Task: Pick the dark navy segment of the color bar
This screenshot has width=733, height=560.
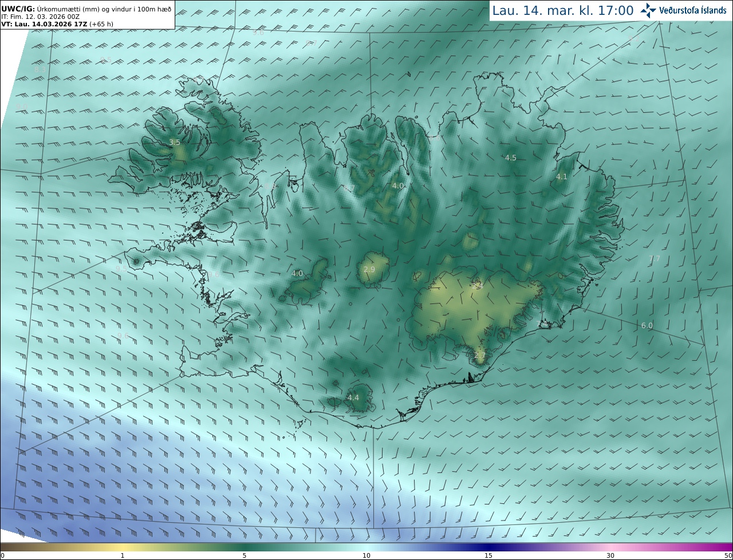Action: click(x=488, y=547)
